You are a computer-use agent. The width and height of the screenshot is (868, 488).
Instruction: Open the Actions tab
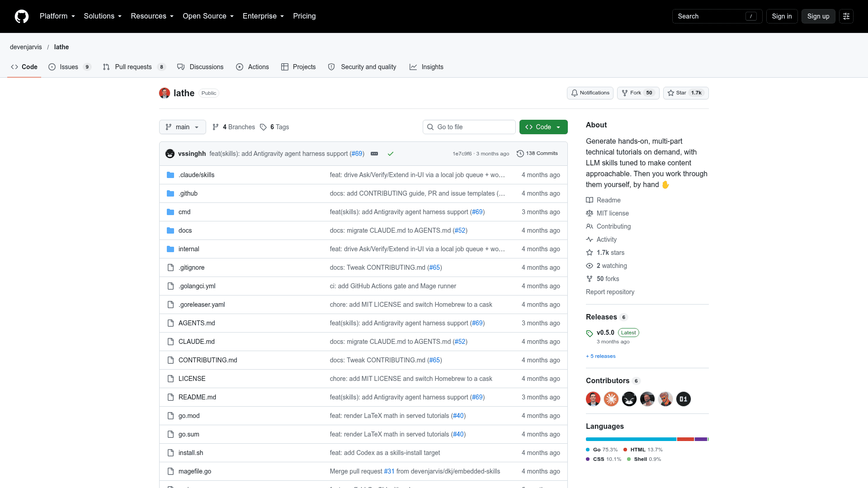click(x=252, y=67)
